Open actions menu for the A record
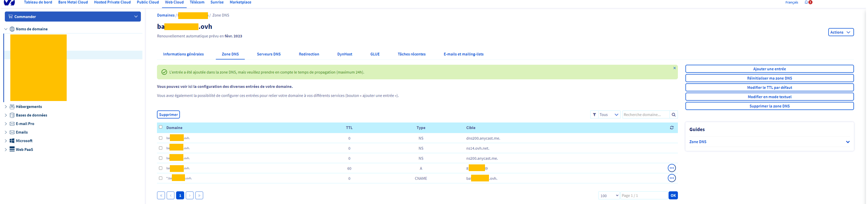Viewport: 868px width, 204px height. [x=672, y=168]
